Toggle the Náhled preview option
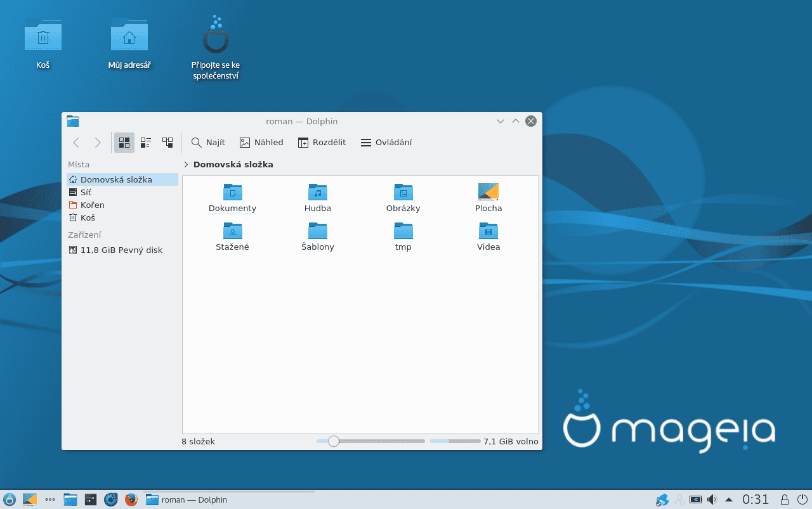Screen dimensions: 812x509 tap(261, 143)
